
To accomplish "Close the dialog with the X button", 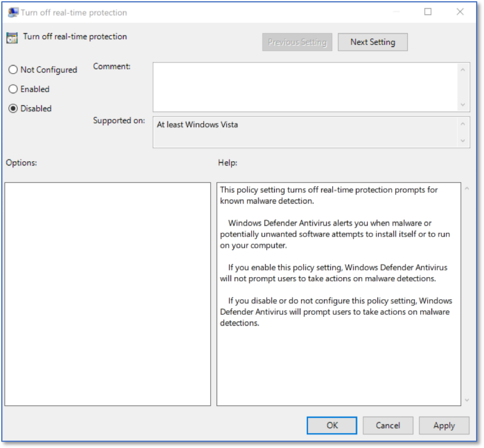I will [460, 12].
